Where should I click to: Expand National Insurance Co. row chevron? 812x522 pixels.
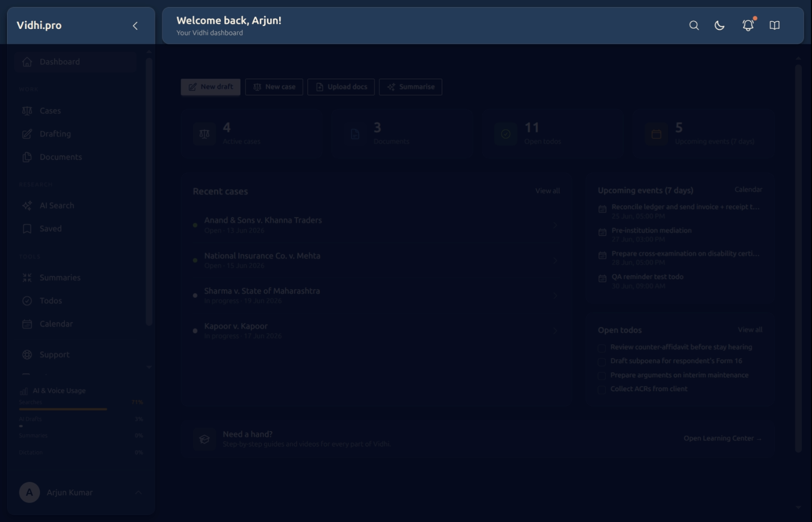[555, 260]
